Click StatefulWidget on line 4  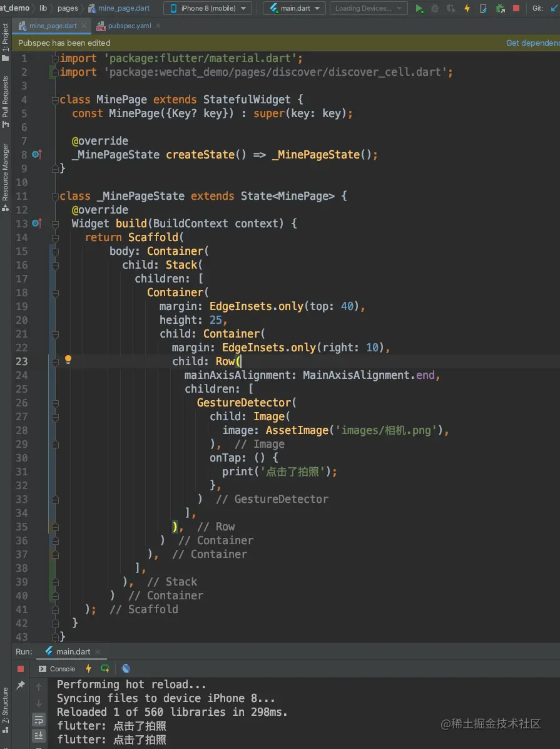(247, 100)
